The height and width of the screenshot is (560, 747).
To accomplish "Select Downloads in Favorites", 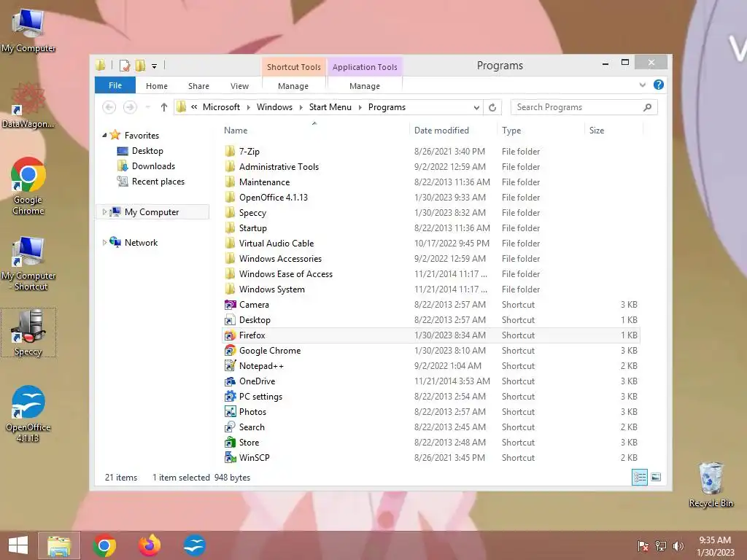I will 153,166.
